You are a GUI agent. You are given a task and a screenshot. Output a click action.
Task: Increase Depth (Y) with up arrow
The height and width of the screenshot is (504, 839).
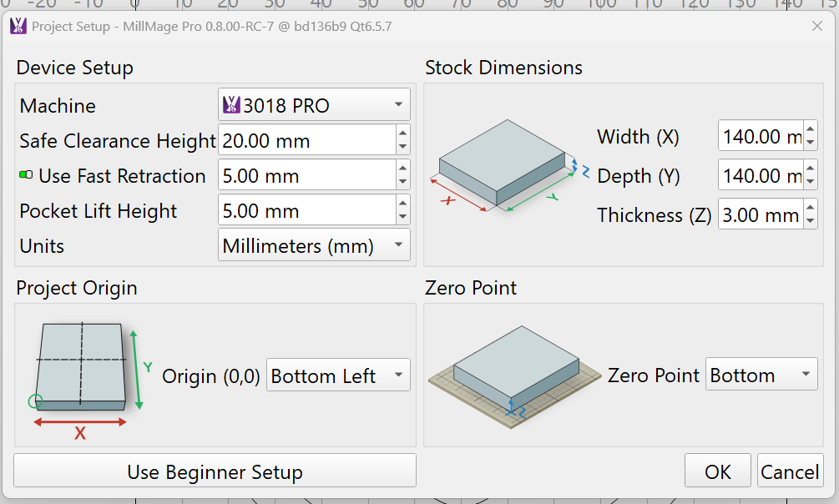point(811,168)
